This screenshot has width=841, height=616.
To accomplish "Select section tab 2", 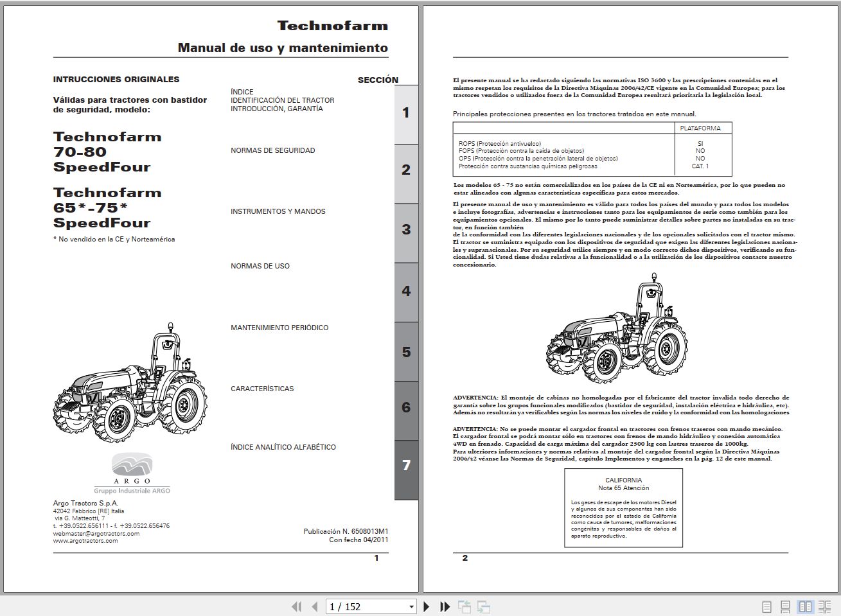I will coord(406,173).
